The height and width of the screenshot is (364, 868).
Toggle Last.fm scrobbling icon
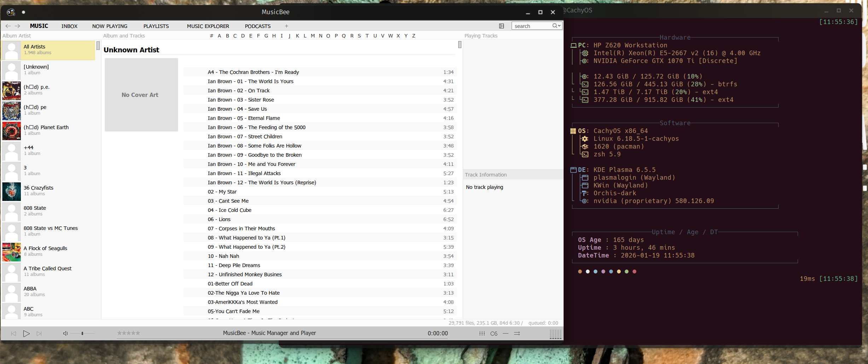[x=494, y=334]
